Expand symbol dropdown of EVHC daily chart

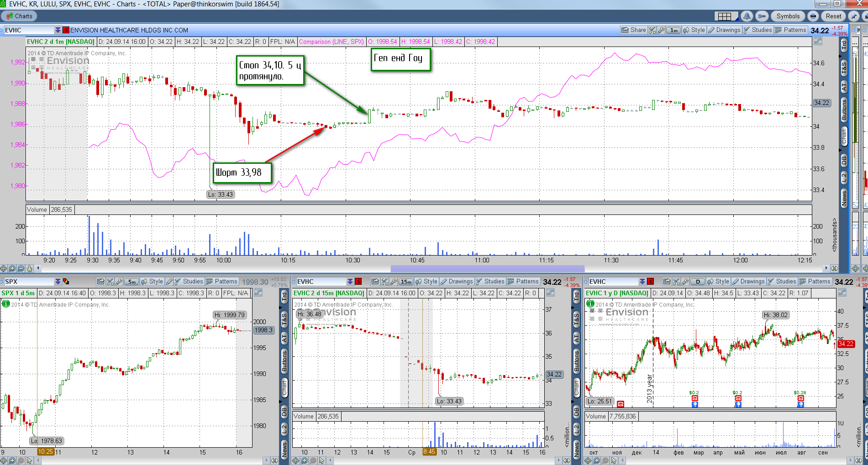tap(642, 282)
